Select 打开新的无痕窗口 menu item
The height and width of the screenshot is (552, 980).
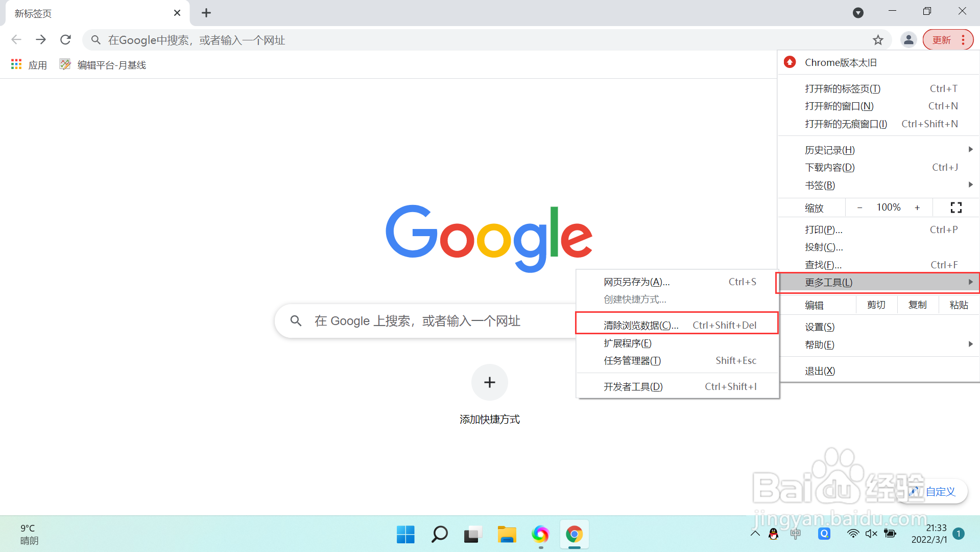[879, 124]
